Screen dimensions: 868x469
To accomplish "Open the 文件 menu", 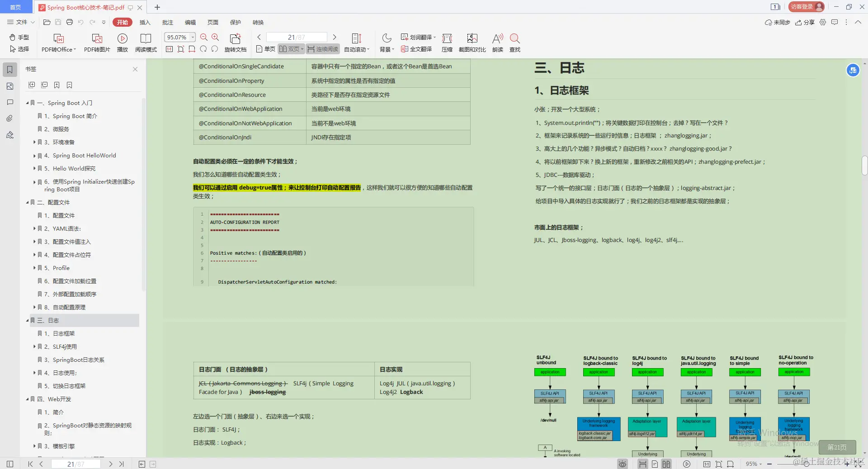I will (x=21, y=22).
